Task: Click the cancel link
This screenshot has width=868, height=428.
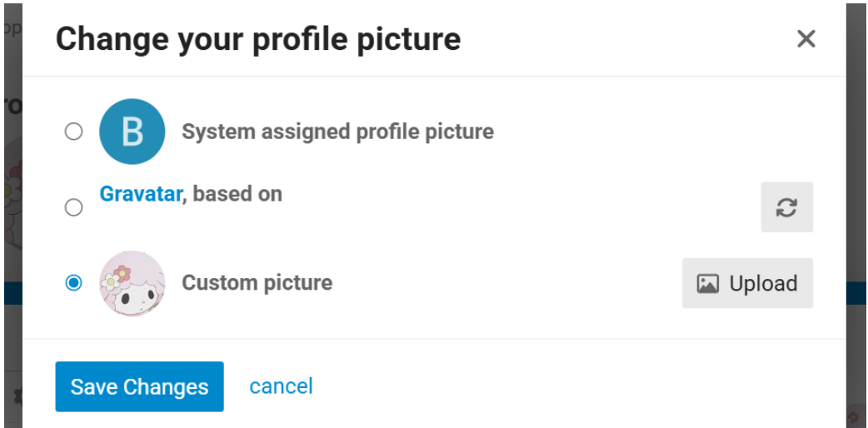Action: (x=281, y=386)
